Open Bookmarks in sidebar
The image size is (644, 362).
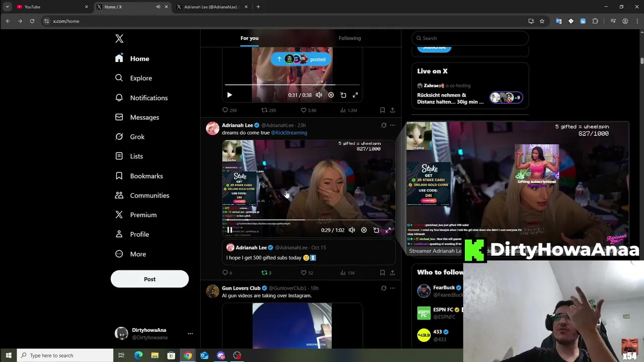139,176
